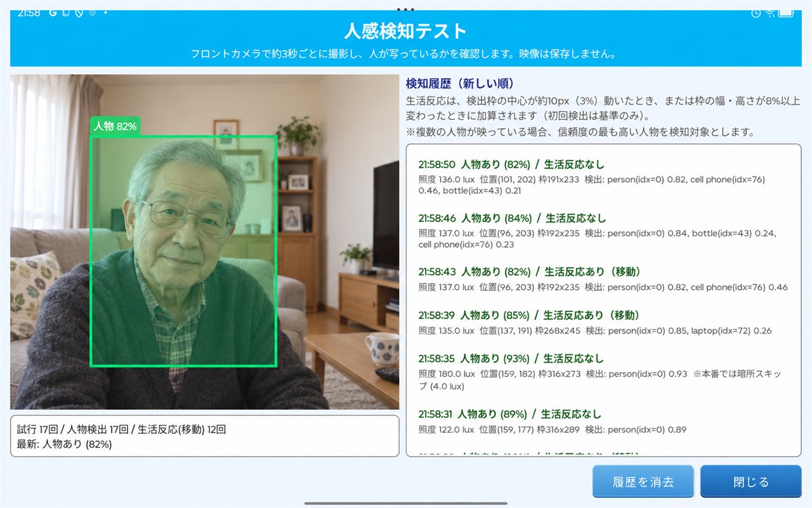Tap the home indicator bar at the bottom
The width and height of the screenshot is (812, 508).
point(406,503)
